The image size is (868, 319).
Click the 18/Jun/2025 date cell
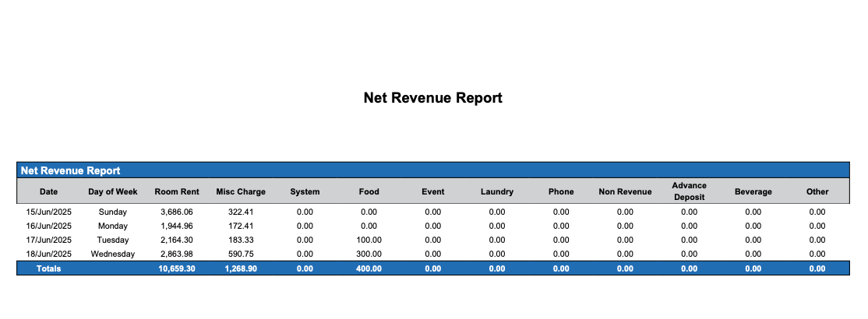[x=48, y=254]
